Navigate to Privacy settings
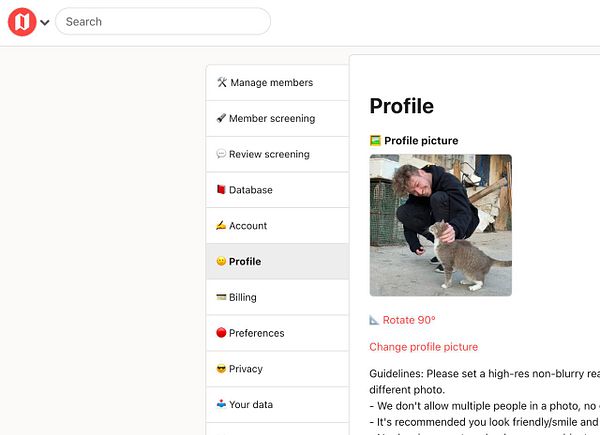The width and height of the screenshot is (600, 435). coord(245,369)
